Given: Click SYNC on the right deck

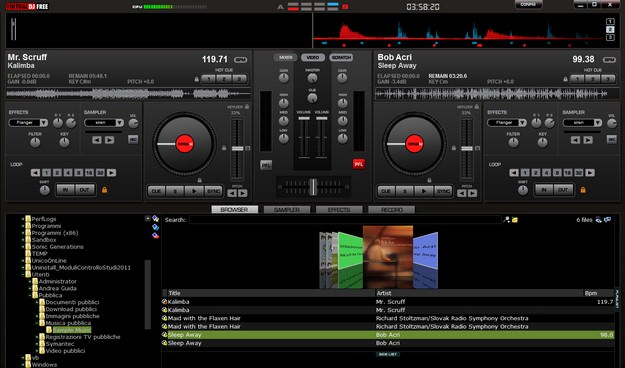Looking at the screenshot, I should click(x=443, y=191).
